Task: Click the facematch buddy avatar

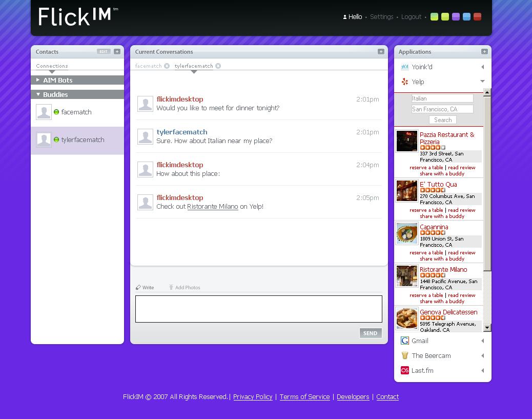Action: (44, 112)
